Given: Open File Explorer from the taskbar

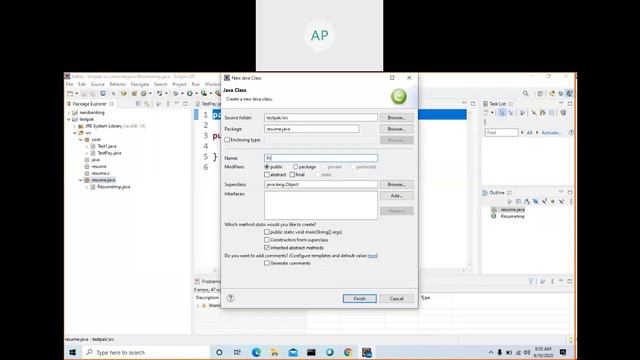Looking at the screenshot, I should (275, 352).
